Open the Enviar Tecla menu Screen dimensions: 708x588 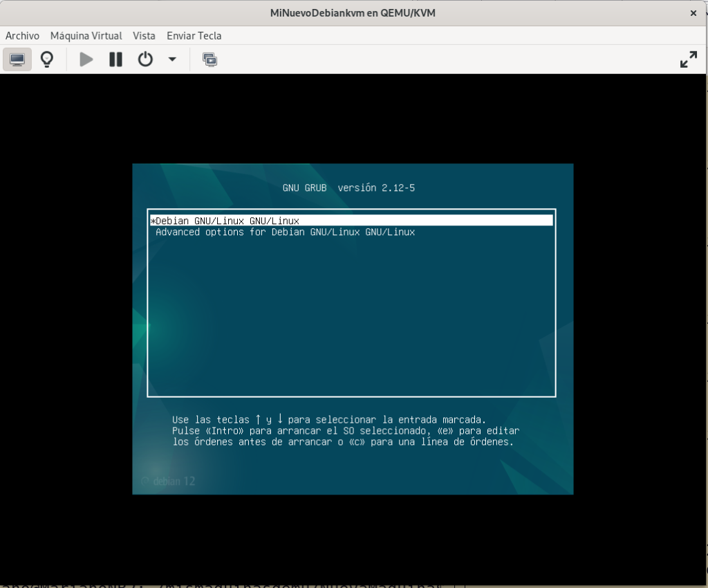[194, 36]
